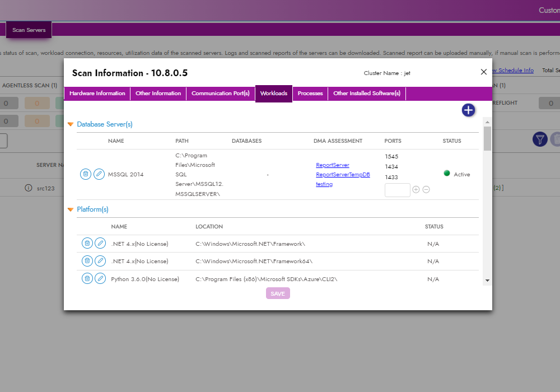Click the src123 server name in background
This screenshot has height=392, width=560.
(46, 189)
